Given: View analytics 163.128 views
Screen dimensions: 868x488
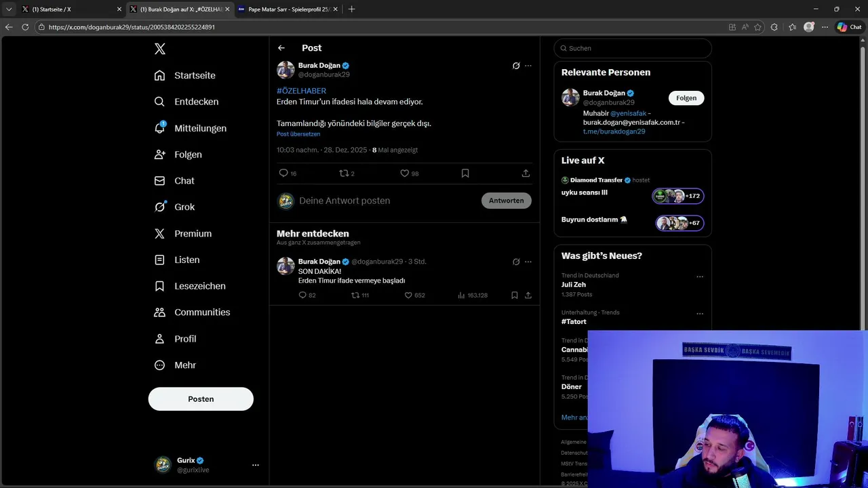Looking at the screenshot, I should point(473,296).
